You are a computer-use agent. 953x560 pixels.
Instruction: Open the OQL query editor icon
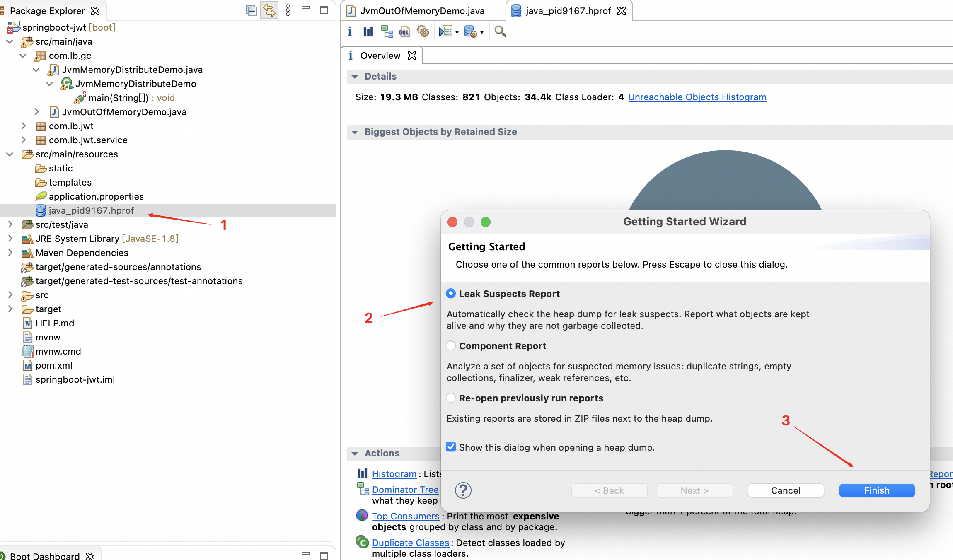click(404, 32)
